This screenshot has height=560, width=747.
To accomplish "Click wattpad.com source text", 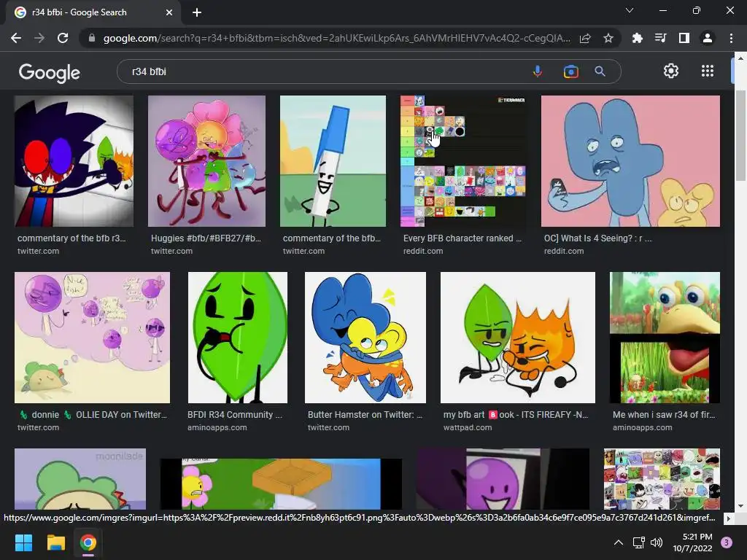I will (468, 427).
